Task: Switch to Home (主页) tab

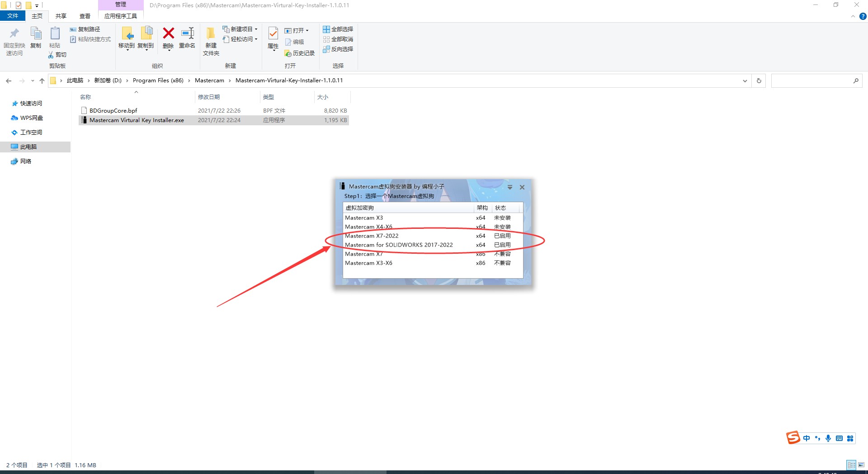Action: coord(37,16)
